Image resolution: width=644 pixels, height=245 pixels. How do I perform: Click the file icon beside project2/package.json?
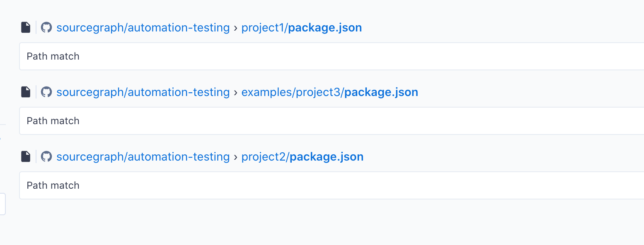[26, 157]
